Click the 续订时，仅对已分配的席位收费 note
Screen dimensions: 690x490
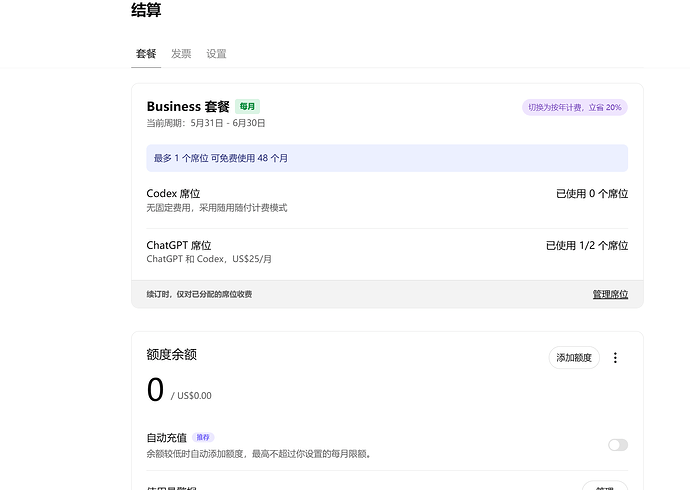[199, 294]
